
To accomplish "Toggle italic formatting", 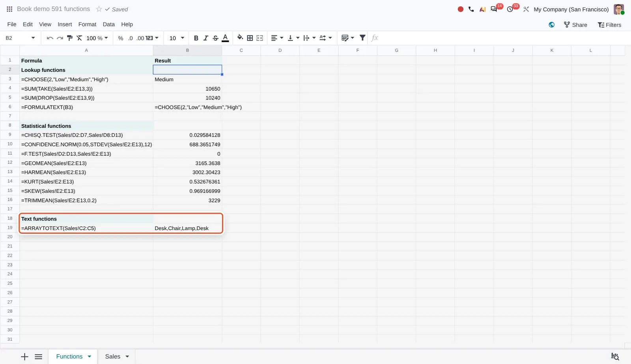I will [205, 38].
